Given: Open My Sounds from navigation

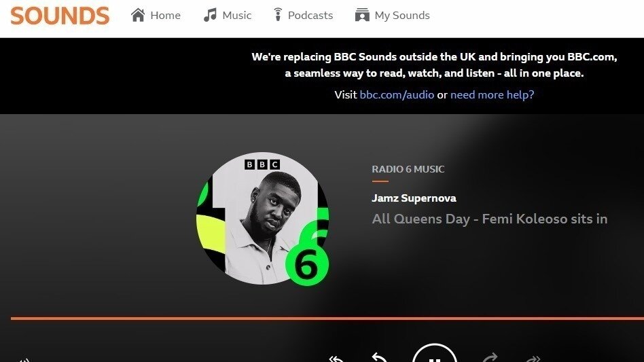Looking at the screenshot, I should (392, 15).
